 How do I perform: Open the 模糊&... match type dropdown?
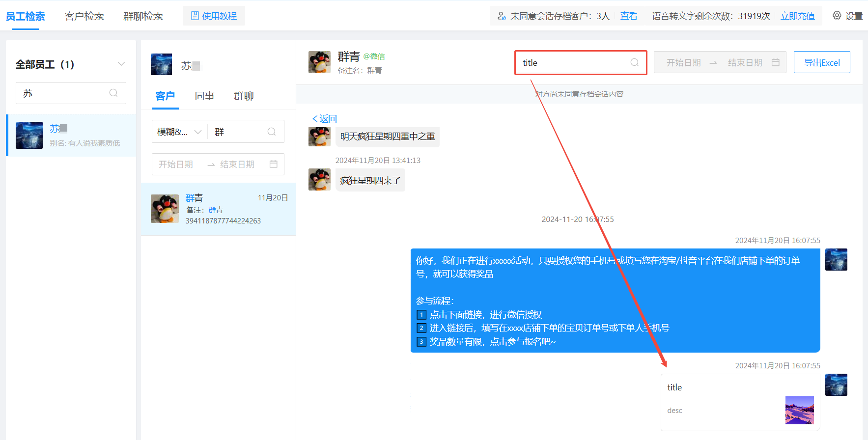179,132
